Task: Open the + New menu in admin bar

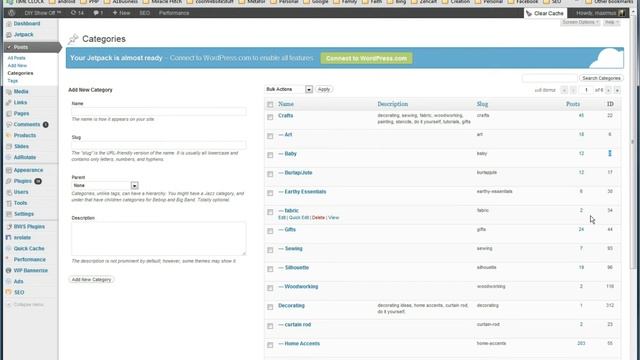Action: click(121, 13)
